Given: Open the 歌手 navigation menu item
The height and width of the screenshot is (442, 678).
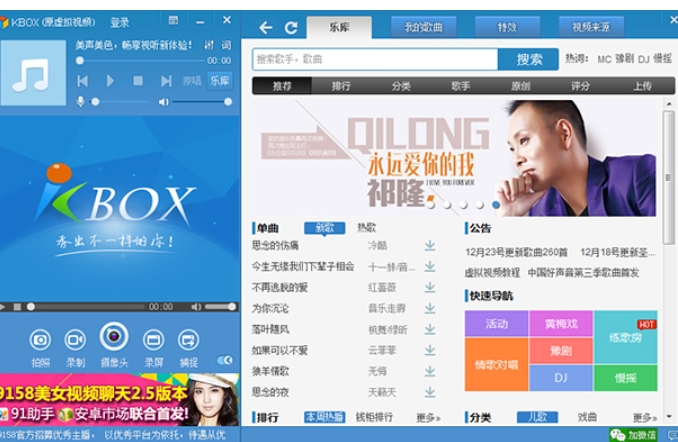Looking at the screenshot, I should [461, 86].
